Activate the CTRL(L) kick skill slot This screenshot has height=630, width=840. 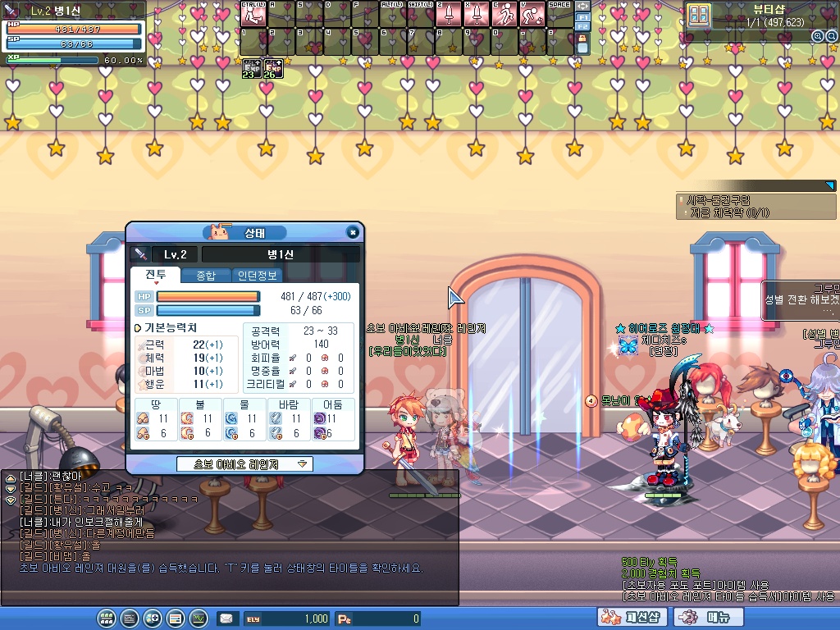[x=253, y=14]
